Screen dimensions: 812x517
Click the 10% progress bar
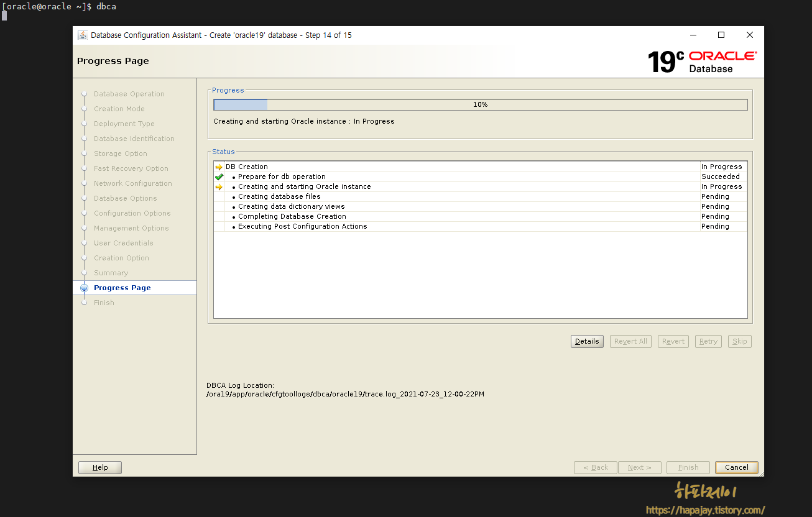(x=481, y=105)
